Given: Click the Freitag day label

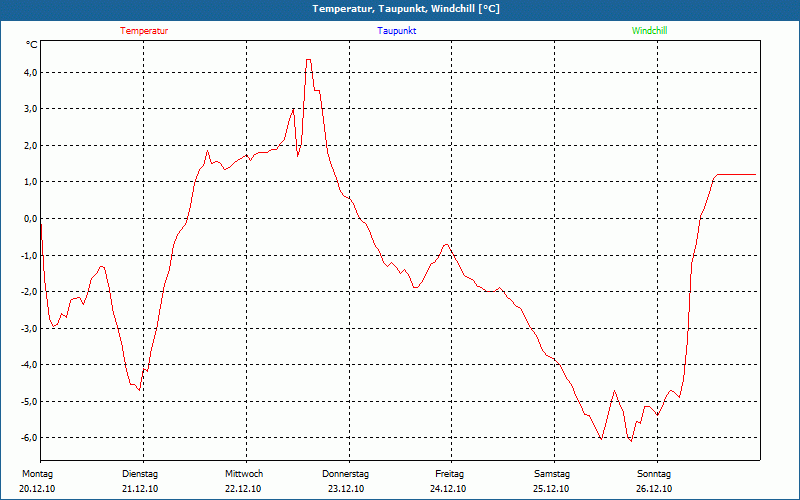Looking at the screenshot, I should [x=449, y=474].
